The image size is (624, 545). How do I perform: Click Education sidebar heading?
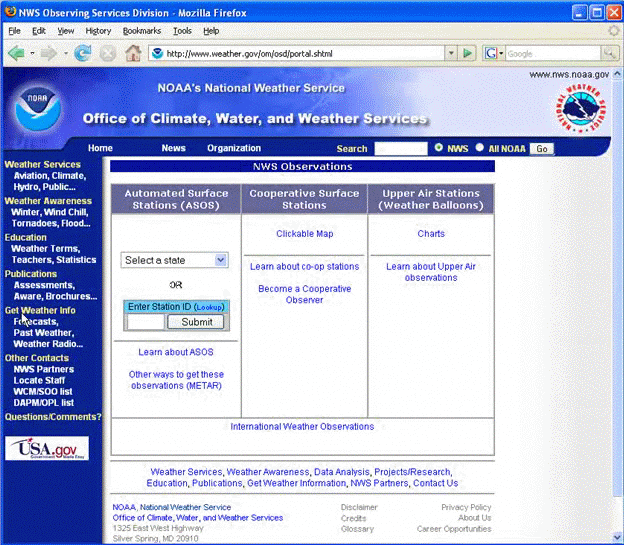[x=26, y=238]
